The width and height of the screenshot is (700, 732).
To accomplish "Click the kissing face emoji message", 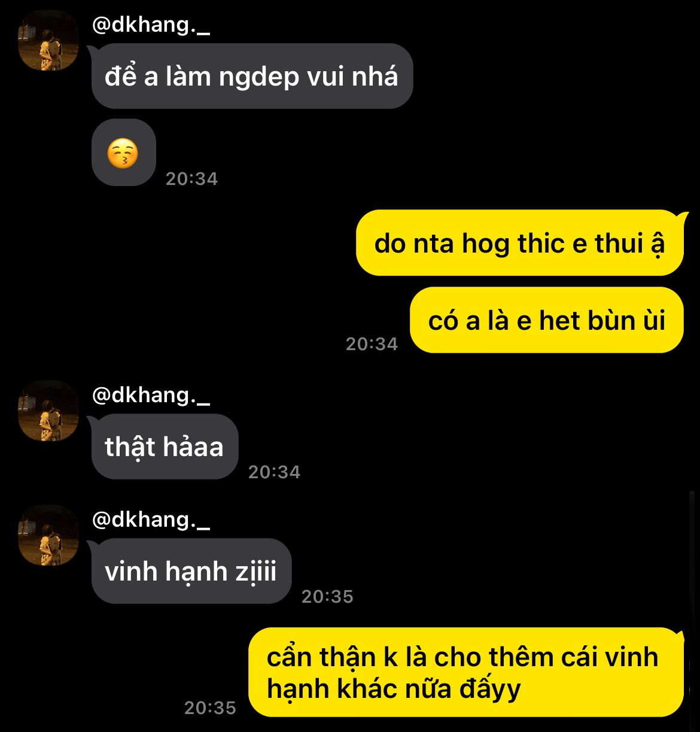I will (124, 153).
